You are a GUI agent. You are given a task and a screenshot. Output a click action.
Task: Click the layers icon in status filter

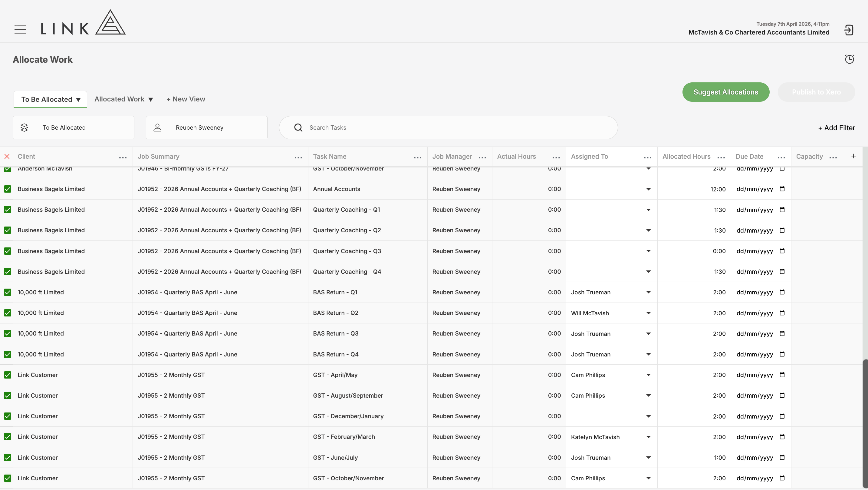point(24,127)
